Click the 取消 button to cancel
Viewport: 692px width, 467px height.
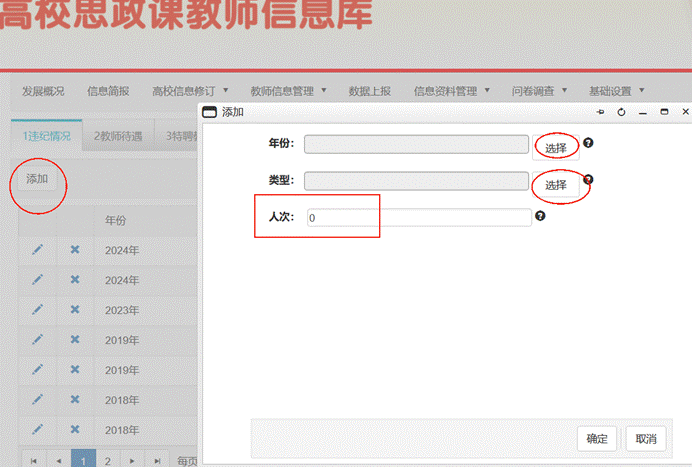[x=645, y=439]
